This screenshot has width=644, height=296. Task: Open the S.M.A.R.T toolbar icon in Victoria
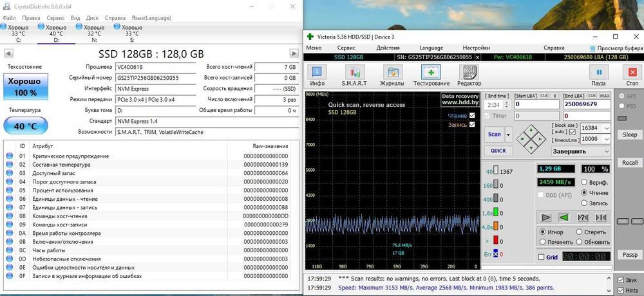[x=354, y=73]
